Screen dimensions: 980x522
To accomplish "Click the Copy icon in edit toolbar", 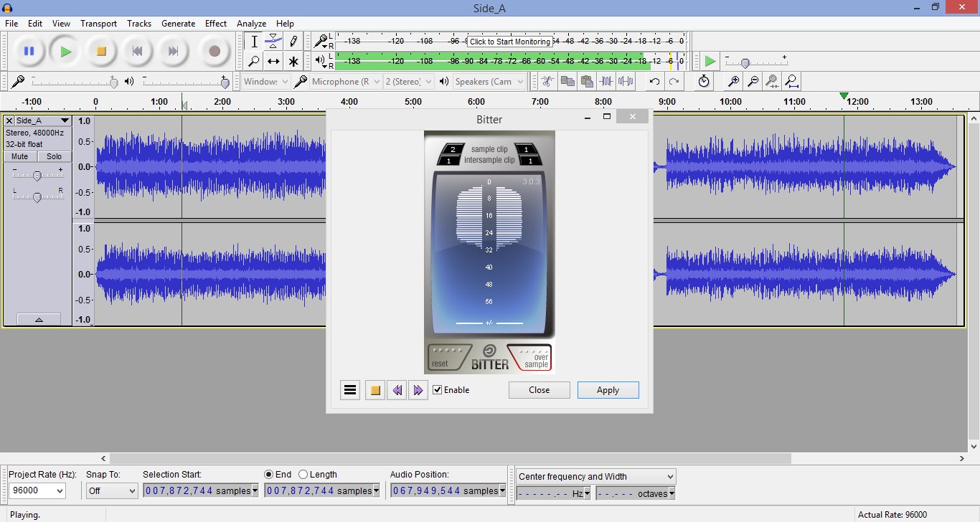I will [x=567, y=81].
